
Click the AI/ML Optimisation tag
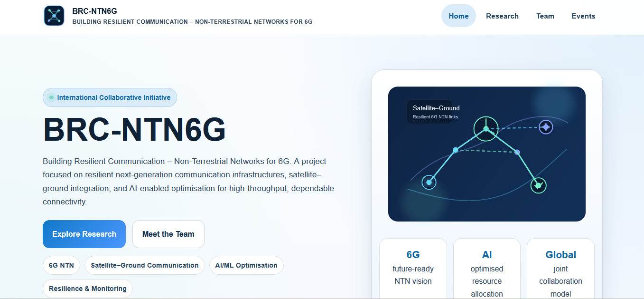click(246, 265)
